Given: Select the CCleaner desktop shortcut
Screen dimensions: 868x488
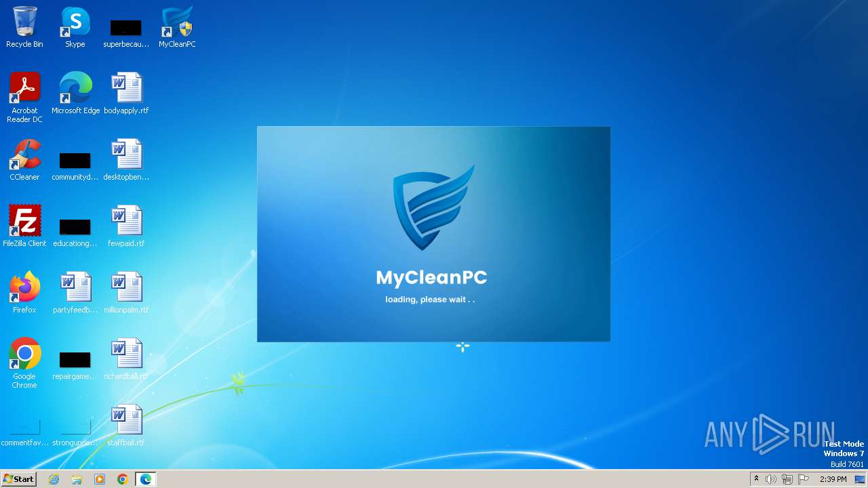Looking at the screenshot, I should pyautogui.click(x=24, y=160).
